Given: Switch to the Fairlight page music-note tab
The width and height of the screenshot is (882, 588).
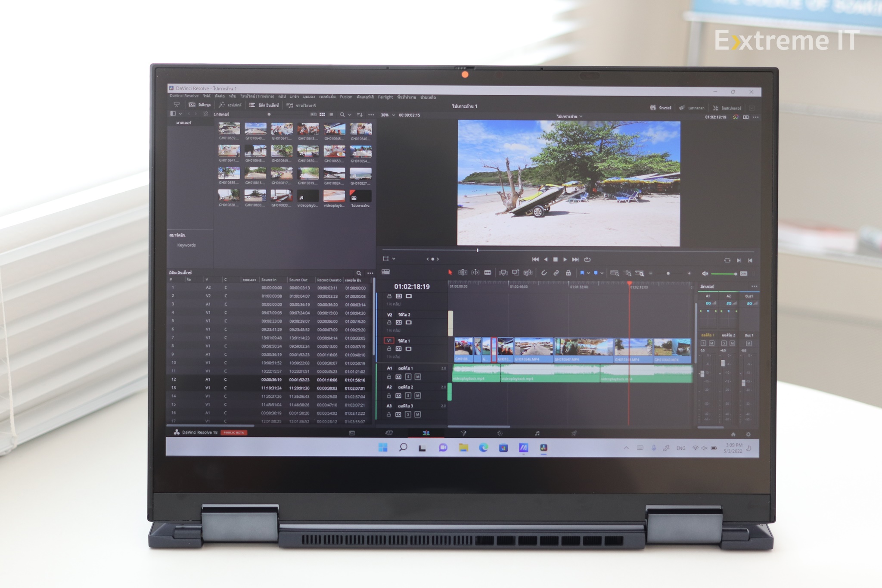Looking at the screenshot, I should point(537,433).
